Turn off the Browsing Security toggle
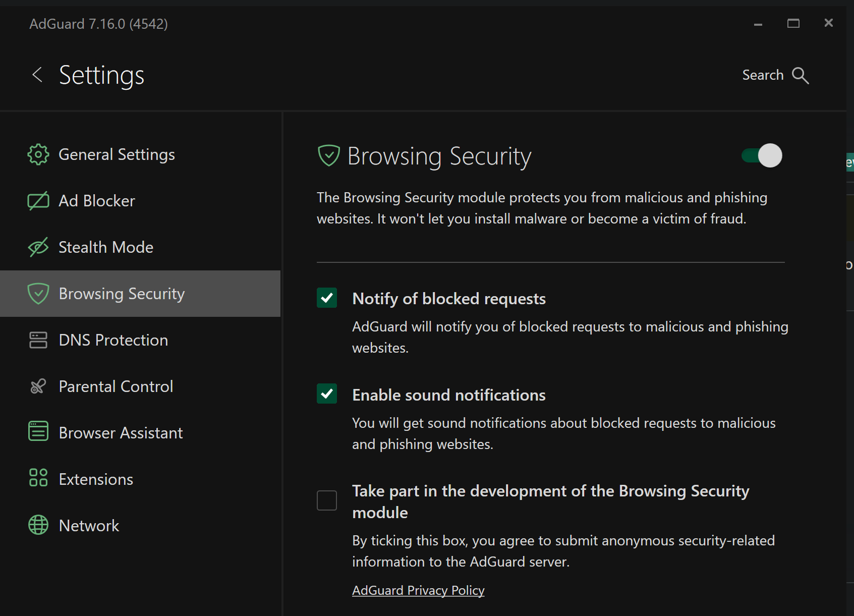Image resolution: width=854 pixels, height=616 pixels. click(x=762, y=155)
